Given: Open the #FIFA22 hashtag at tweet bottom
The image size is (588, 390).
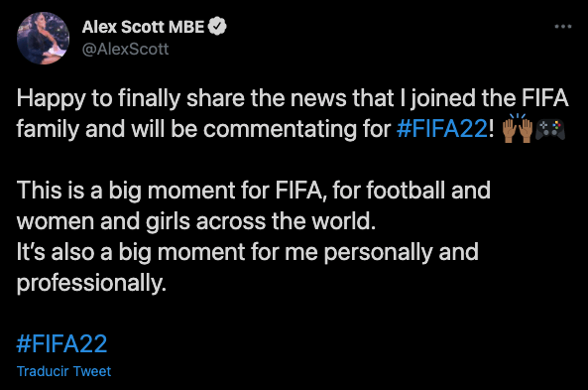Looking at the screenshot, I should click(x=61, y=343).
